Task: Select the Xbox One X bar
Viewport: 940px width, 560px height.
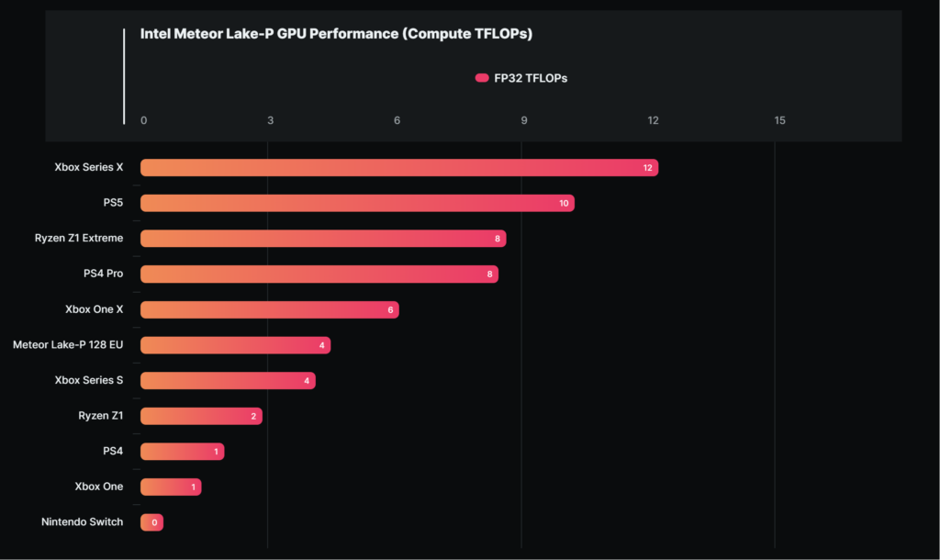Action: (x=270, y=309)
